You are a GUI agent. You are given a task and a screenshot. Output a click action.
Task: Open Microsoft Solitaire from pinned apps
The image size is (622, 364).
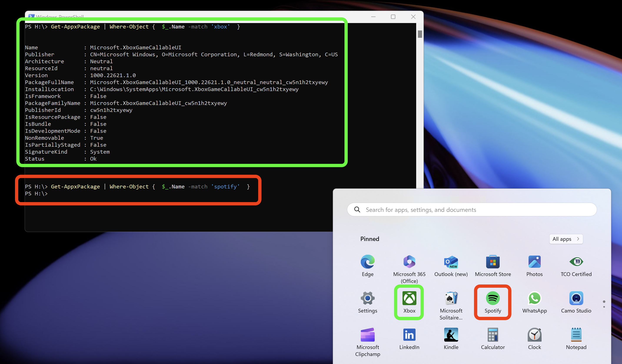tap(451, 305)
